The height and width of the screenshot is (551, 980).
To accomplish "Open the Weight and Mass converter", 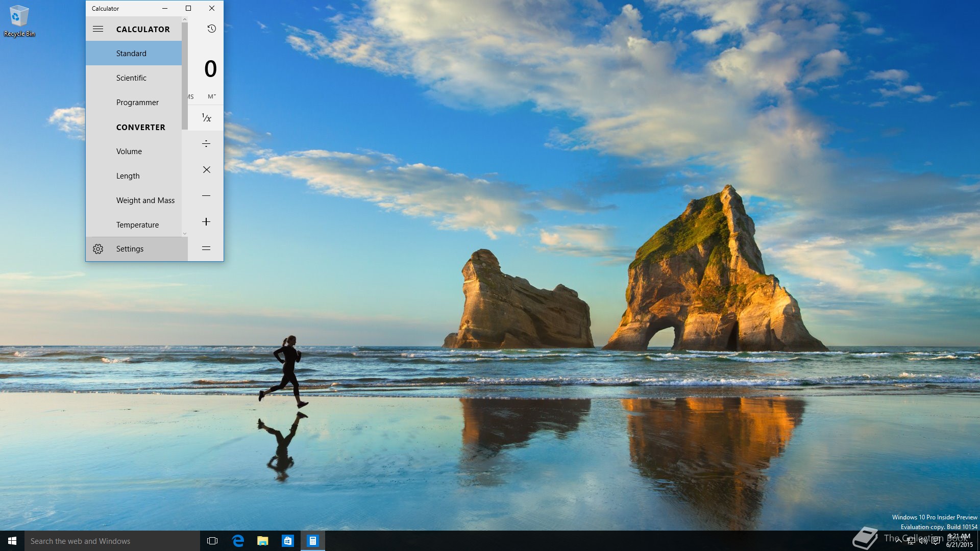I will pyautogui.click(x=134, y=201).
